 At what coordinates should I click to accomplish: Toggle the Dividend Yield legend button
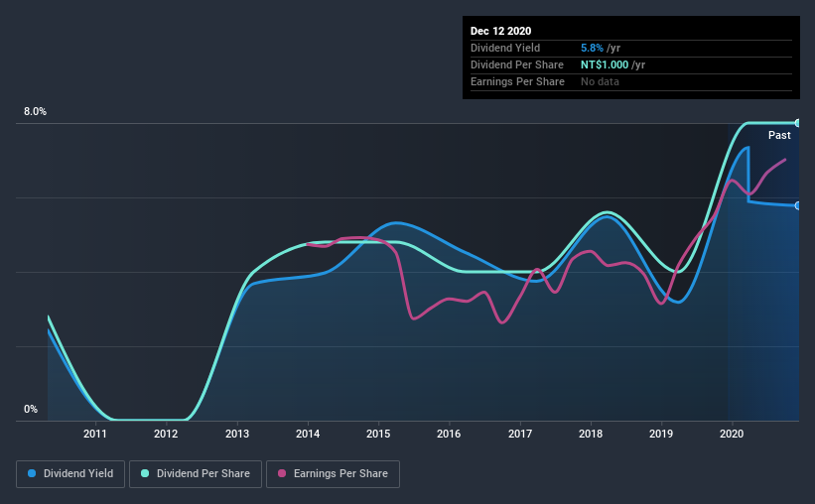(70, 474)
